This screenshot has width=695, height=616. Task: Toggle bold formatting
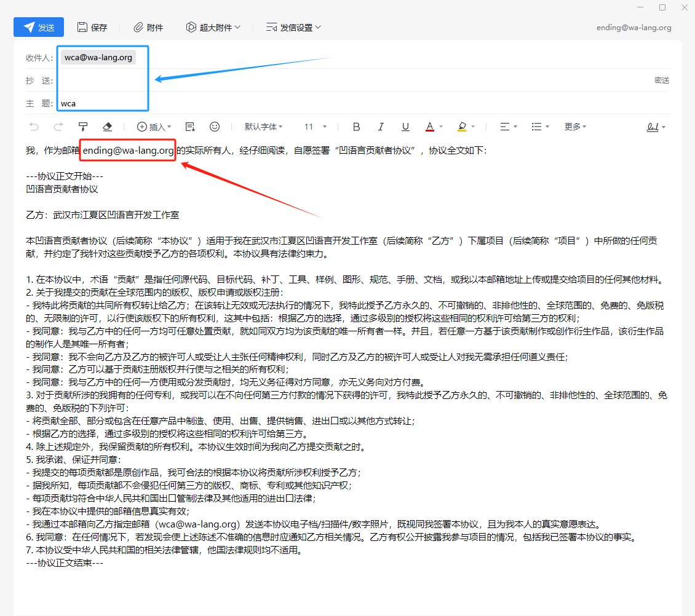356,127
